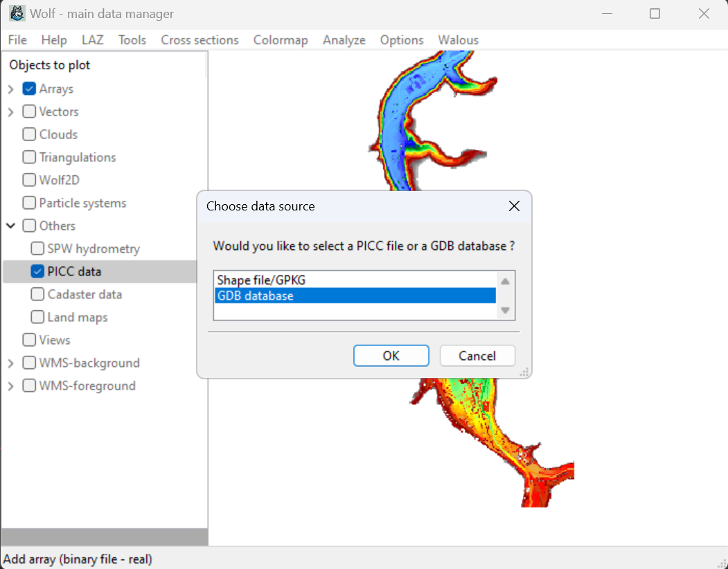Expand the Arrays tree node

pyautogui.click(x=11, y=89)
